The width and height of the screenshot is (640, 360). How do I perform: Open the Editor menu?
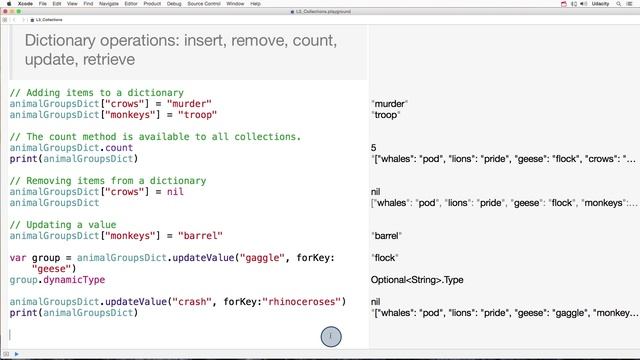[x=131, y=4]
